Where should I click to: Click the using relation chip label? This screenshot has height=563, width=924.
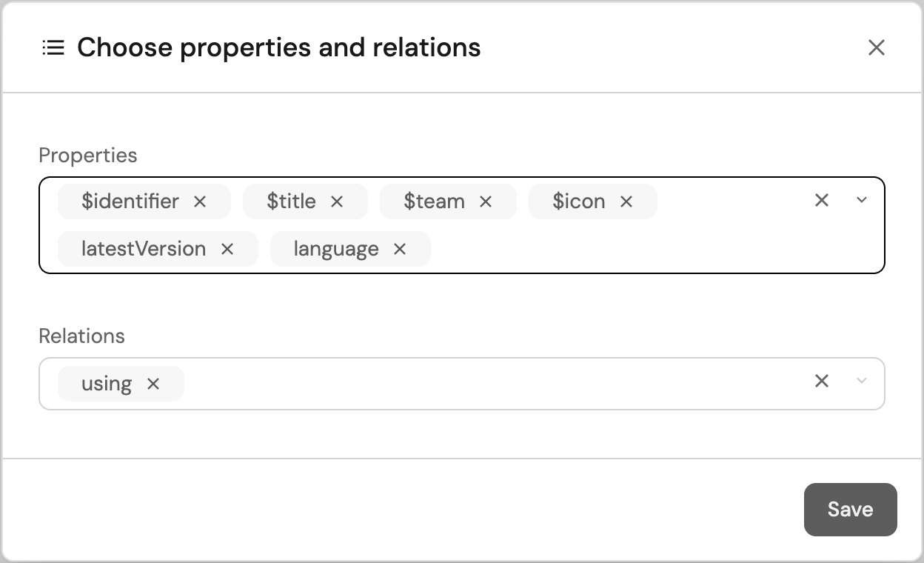[x=107, y=384]
